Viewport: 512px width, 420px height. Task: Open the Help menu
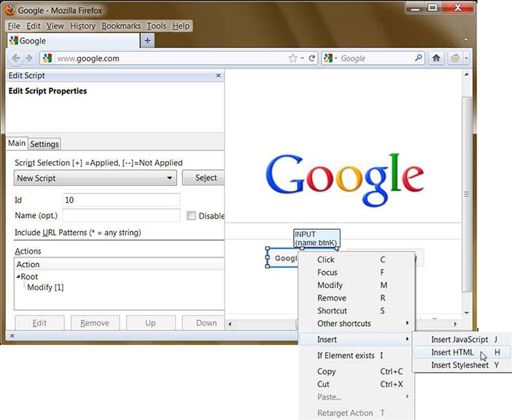tap(181, 26)
